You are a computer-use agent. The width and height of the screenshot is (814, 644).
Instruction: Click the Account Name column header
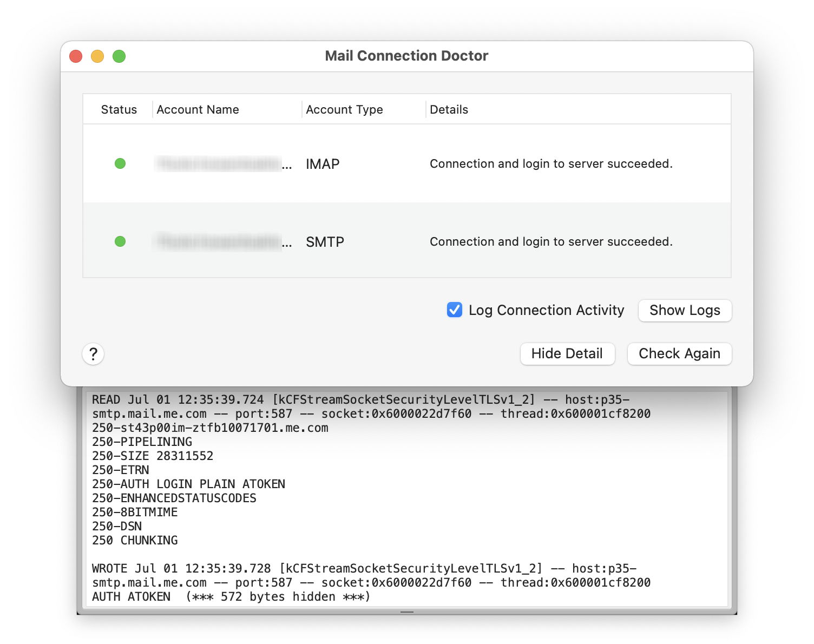pos(198,110)
